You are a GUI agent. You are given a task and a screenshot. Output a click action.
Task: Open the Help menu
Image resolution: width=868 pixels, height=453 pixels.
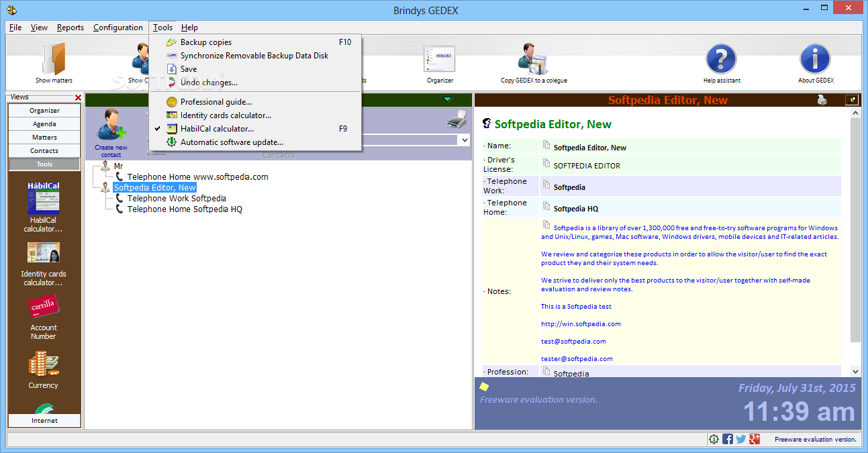click(x=189, y=28)
